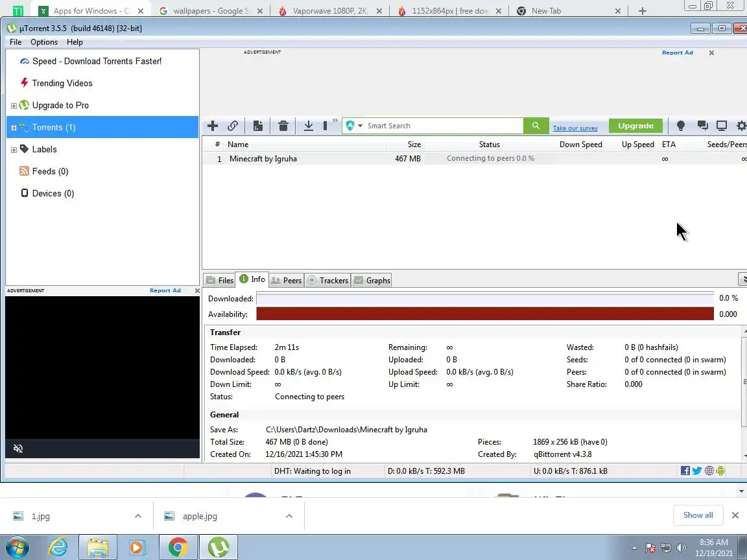
Task: Open the Help menu
Action: (75, 42)
